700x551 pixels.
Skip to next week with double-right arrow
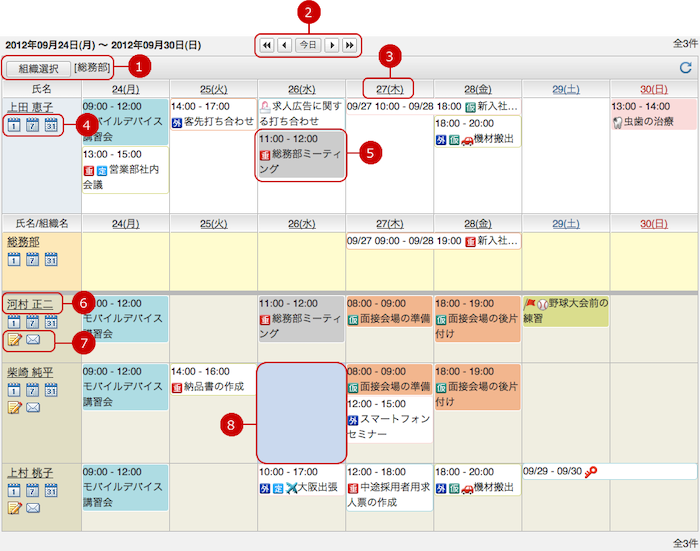click(349, 45)
